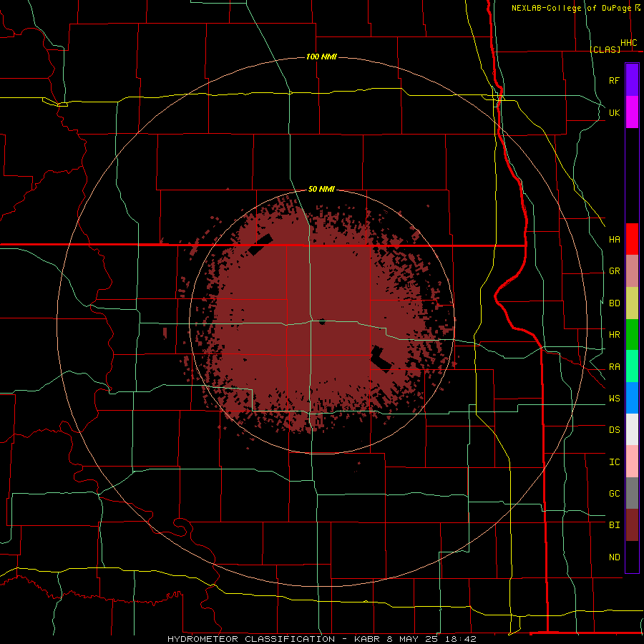Viewport: 644px width, 644px height.
Task: Click the UK legend label
Action: [x=614, y=113]
